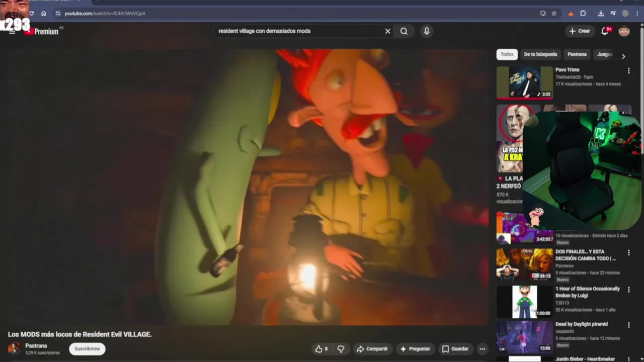Save video with Guardar button
644x362 pixels.
tap(455, 349)
